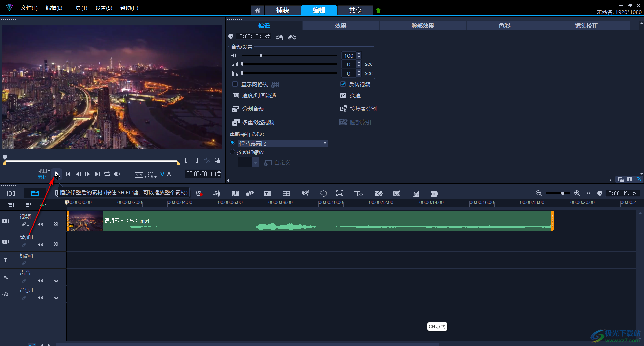
Task: Open time remapping running-figure tool
Action: click(305, 193)
